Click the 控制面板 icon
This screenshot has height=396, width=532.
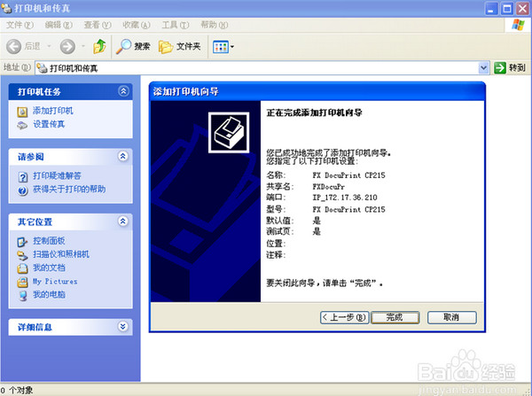(x=22, y=242)
